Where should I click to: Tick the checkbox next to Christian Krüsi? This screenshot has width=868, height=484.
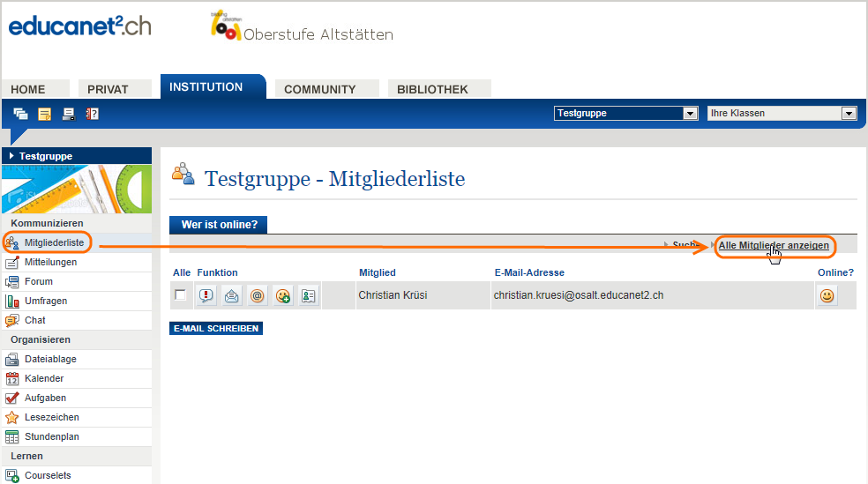[x=181, y=295]
